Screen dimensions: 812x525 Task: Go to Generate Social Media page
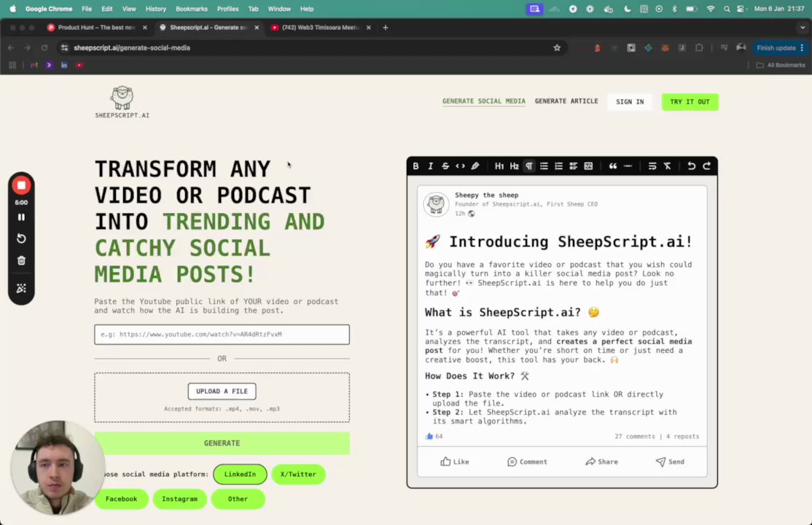[x=484, y=101]
